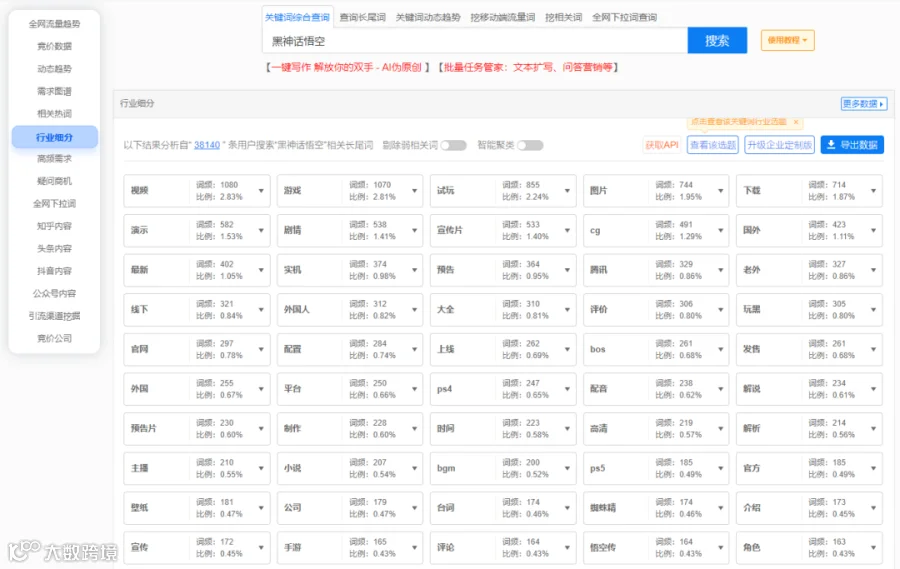
Task: Open the bos card dropdown arrow
Action: pyautogui.click(x=720, y=349)
